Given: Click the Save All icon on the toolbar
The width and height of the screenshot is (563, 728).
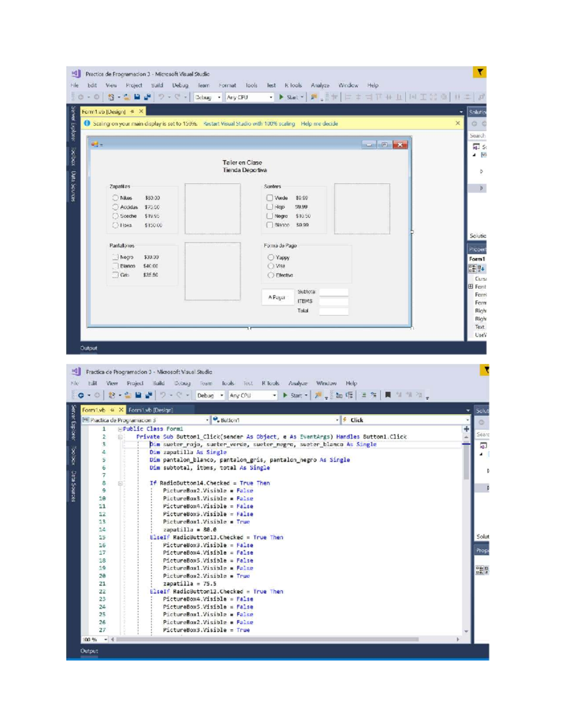Looking at the screenshot, I should pos(147,97).
